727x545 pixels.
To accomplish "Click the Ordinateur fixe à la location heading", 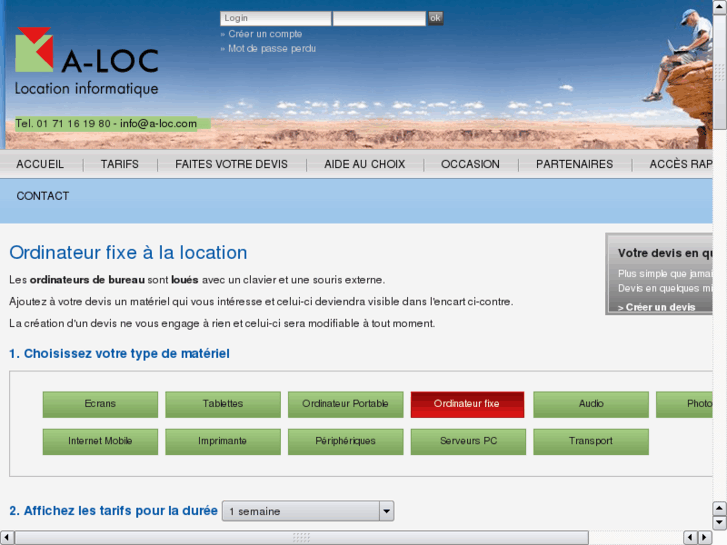I will [128, 253].
